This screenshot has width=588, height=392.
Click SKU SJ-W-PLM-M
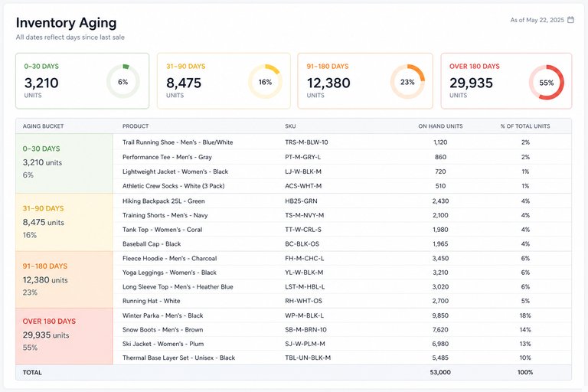click(305, 344)
